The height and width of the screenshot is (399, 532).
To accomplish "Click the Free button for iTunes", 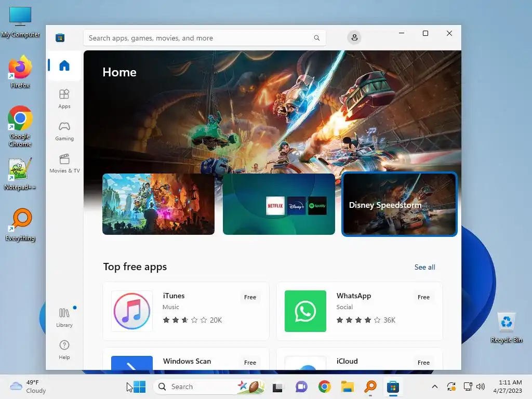I will coord(250,297).
